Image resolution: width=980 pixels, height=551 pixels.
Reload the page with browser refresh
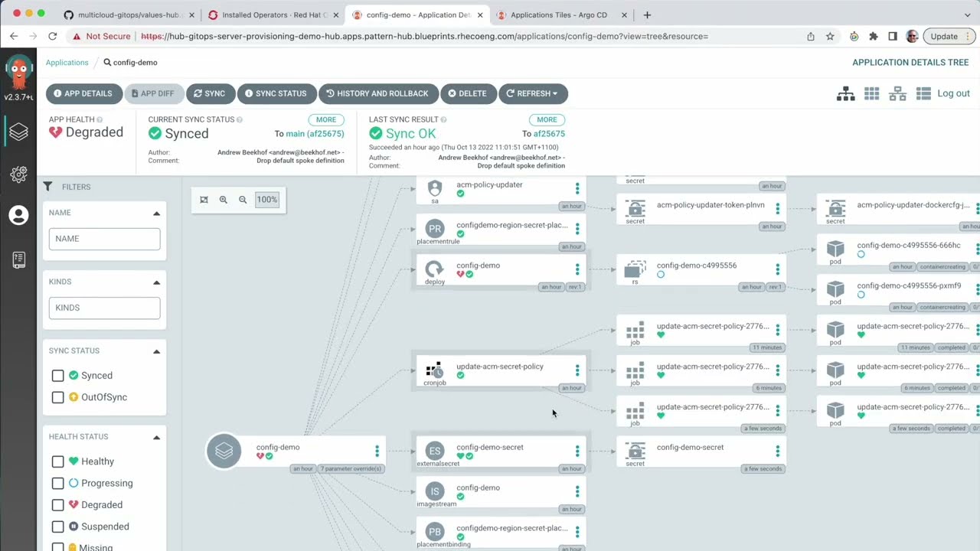point(52,36)
